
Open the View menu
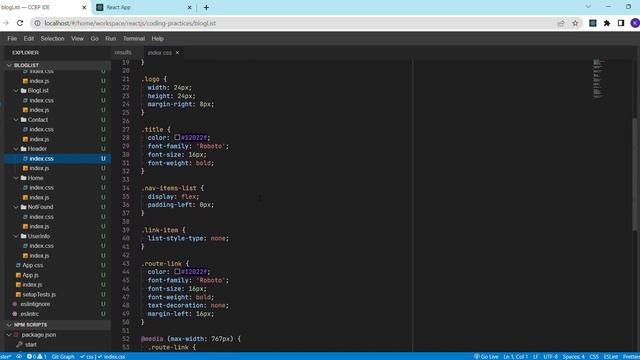[77, 38]
